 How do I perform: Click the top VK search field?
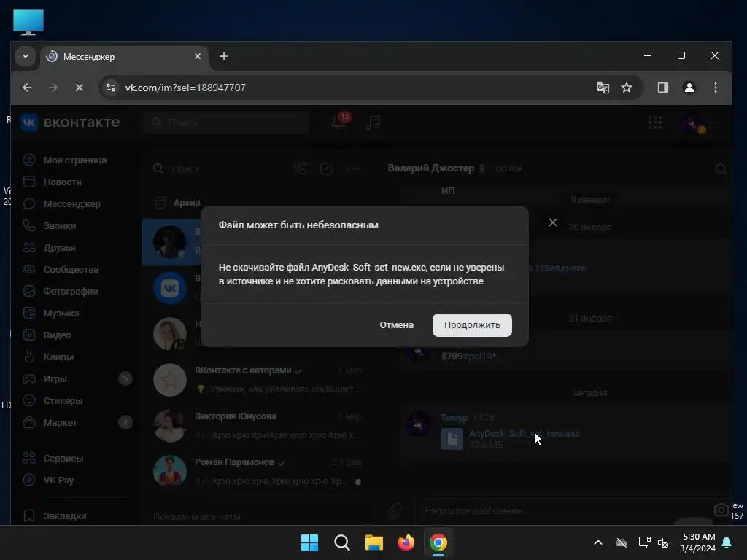point(227,122)
